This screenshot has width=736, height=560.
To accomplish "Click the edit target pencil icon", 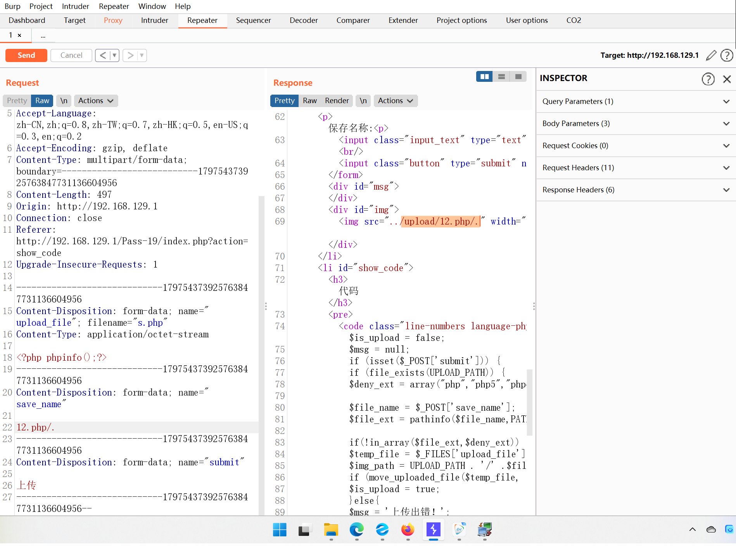I will coord(711,55).
